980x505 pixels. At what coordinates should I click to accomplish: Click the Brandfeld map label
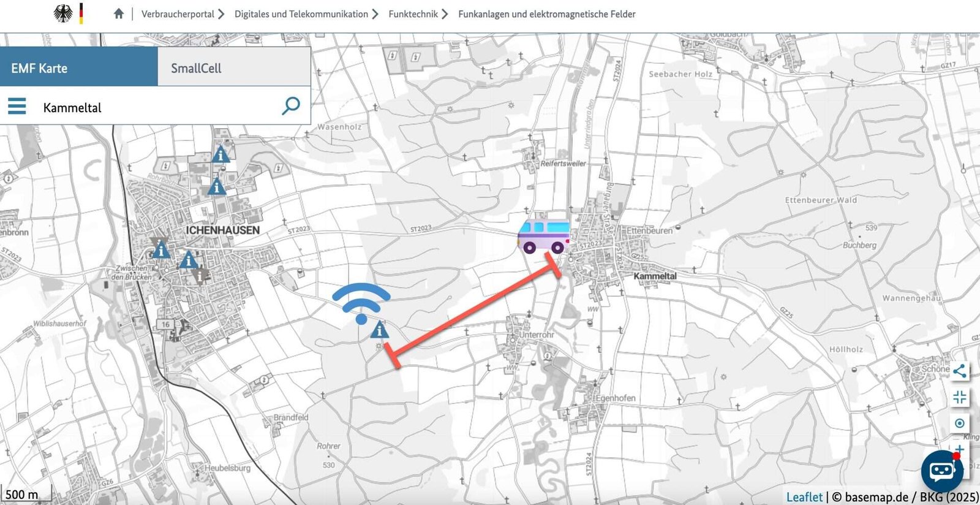coord(291,417)
